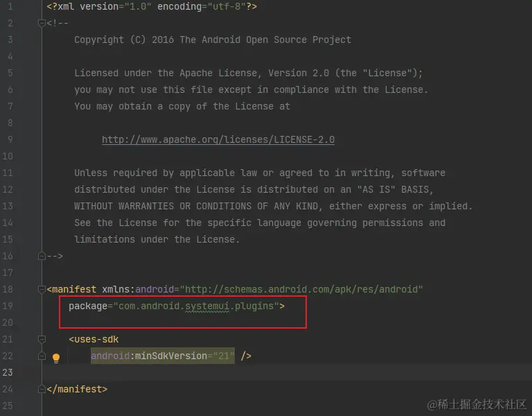The width and height of the screenshot is (532, 416).
Task: Open the Apache LICENSE-2.0 URL link
Action: tap(218, 139)
